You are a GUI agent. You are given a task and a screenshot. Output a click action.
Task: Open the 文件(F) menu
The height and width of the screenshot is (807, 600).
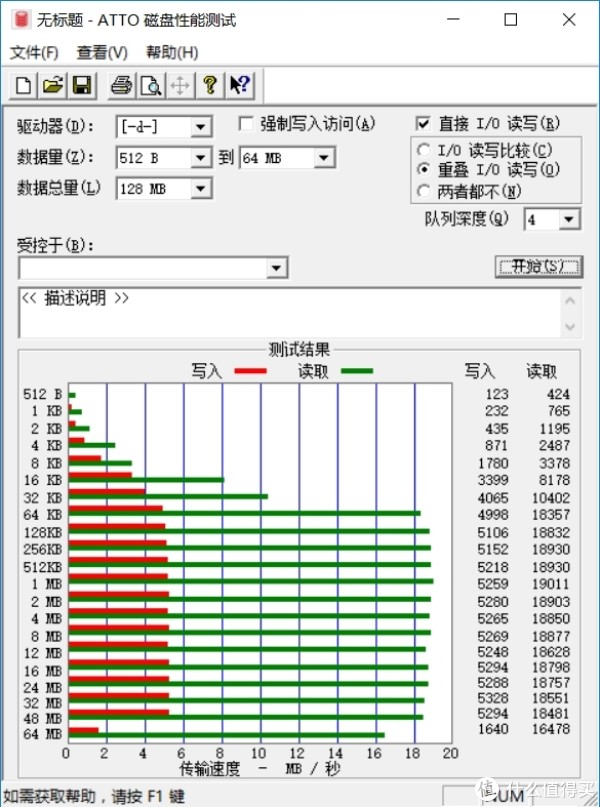(x=34, y=52)
